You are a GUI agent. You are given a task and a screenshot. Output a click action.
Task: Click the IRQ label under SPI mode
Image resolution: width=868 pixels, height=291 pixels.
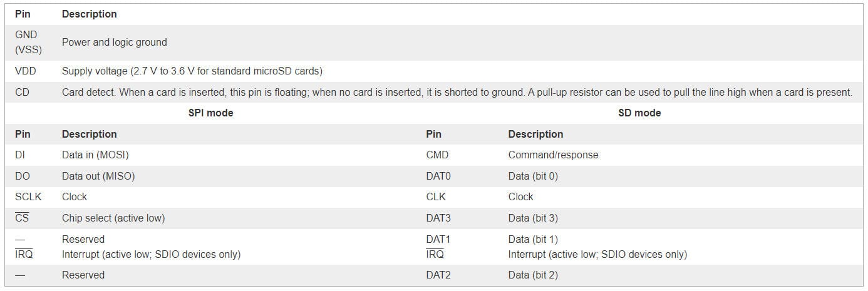pos(24,254)
